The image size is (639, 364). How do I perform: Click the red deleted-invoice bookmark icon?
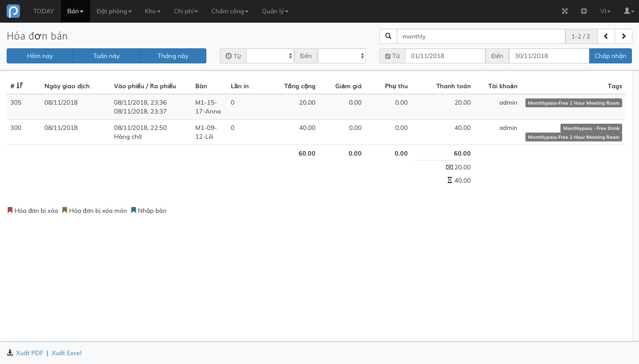(x=10, y=210)
